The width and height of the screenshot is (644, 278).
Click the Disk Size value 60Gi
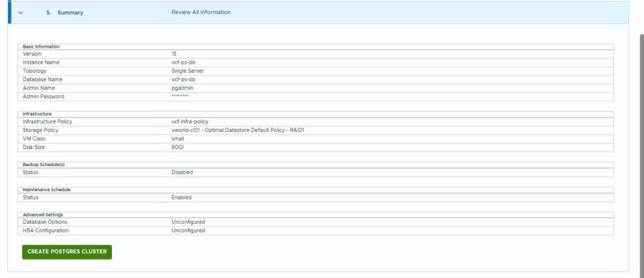[177, 147]
